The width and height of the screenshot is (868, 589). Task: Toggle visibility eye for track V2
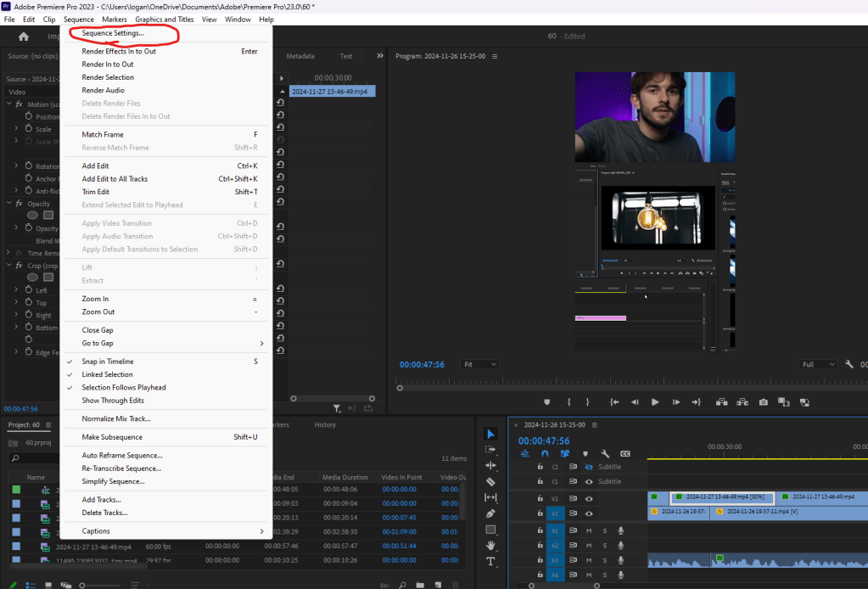tap(589, 497)
